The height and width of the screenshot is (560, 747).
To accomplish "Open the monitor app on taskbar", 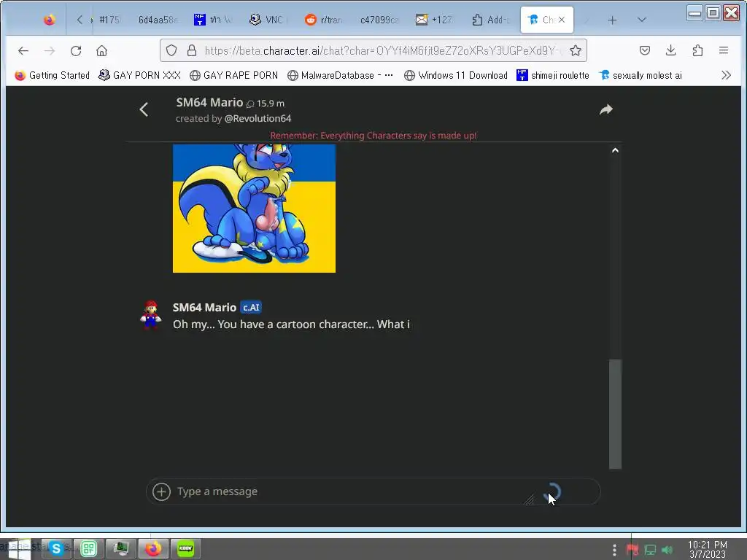I will [121, 549].
